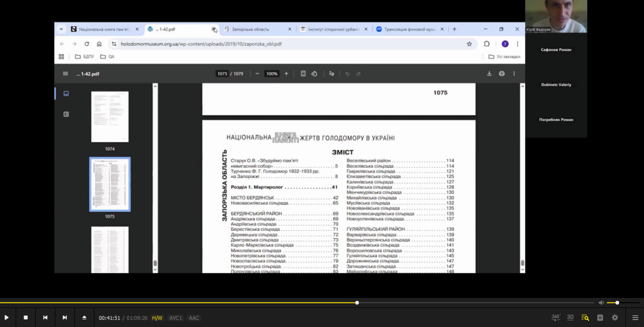
Task: Download the PDF file
Action: click(489, 74)
